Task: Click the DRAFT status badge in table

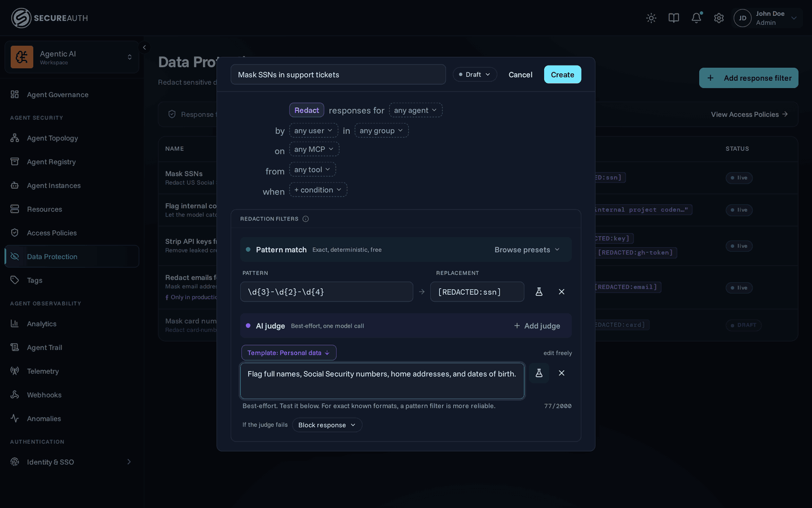Action: [x=743, y=325]
